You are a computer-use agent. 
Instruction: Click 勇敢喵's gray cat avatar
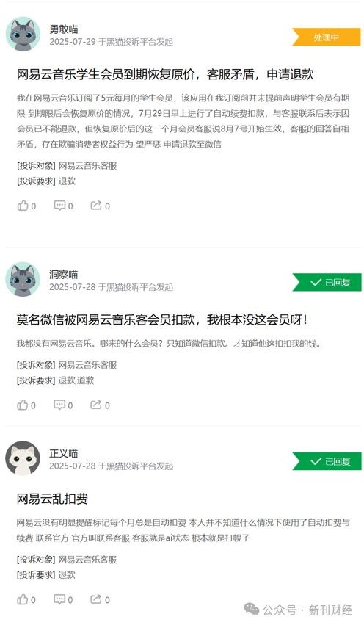click(x=23, y=35)
